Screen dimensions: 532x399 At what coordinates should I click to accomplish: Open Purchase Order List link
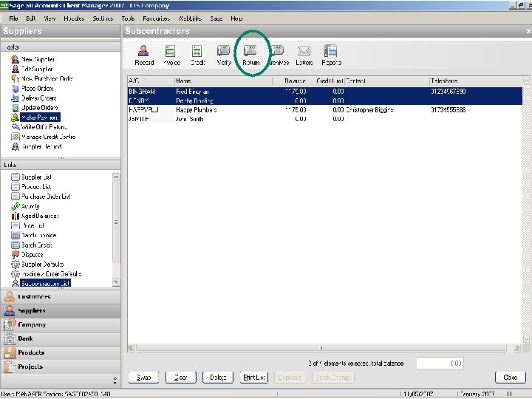(41, 197)
